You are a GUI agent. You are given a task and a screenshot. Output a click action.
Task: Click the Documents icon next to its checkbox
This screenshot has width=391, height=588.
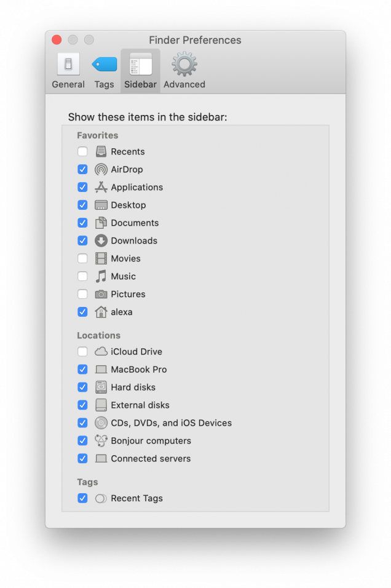tap(100, 223)
